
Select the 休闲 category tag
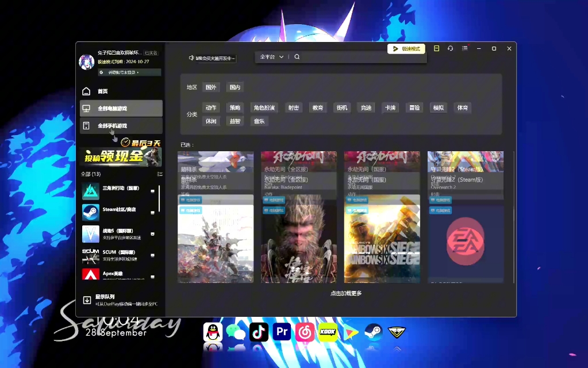click(211, 121)
